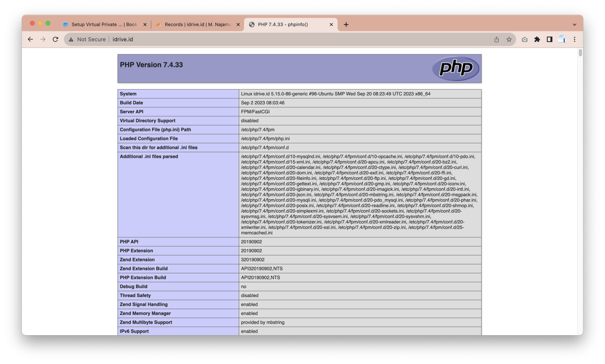The image size is (605, 364).
Task: Expand the tab search dropdown chevron
Action: pos(574,24)
